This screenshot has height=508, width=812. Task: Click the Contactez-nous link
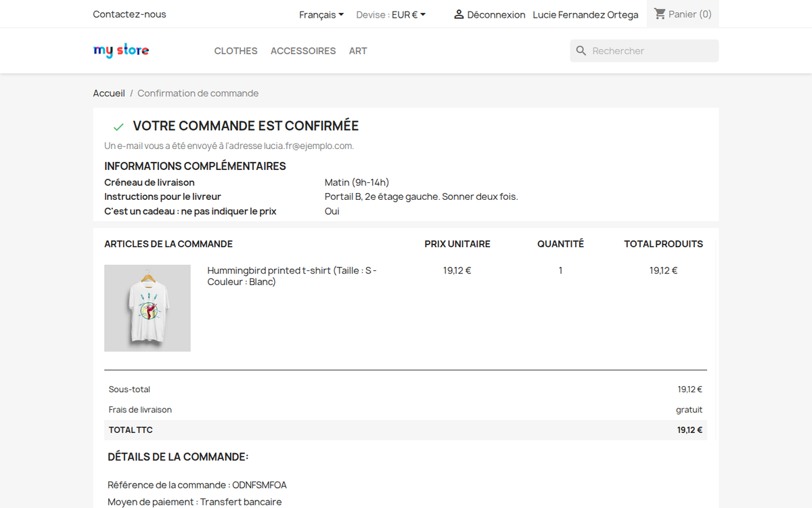click(x=130, y=14)
